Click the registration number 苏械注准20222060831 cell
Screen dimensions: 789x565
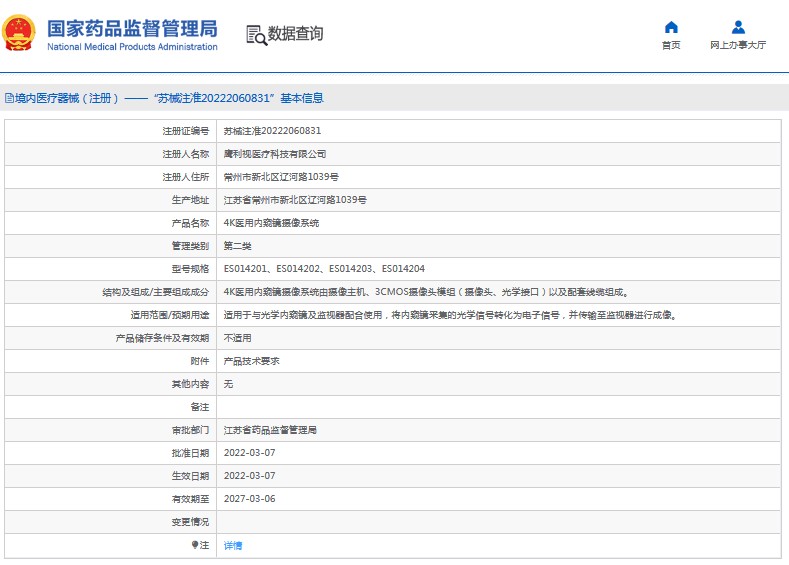(x=272, y=131)
